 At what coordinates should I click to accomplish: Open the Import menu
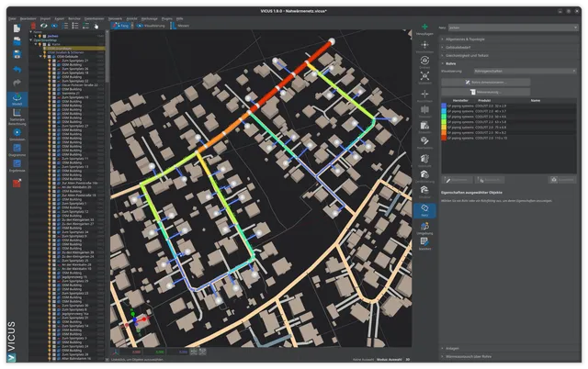(x=45, y=18)
